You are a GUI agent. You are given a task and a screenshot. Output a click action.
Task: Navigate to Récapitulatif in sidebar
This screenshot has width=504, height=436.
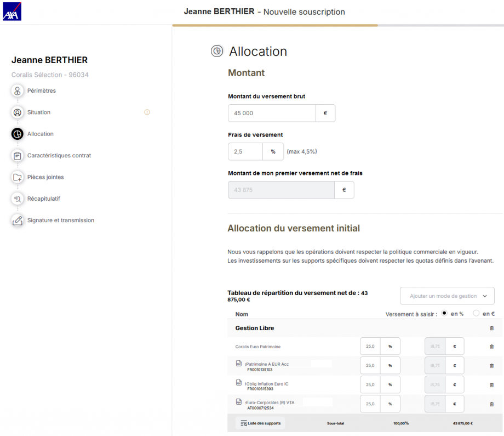[x=44, y=199]
